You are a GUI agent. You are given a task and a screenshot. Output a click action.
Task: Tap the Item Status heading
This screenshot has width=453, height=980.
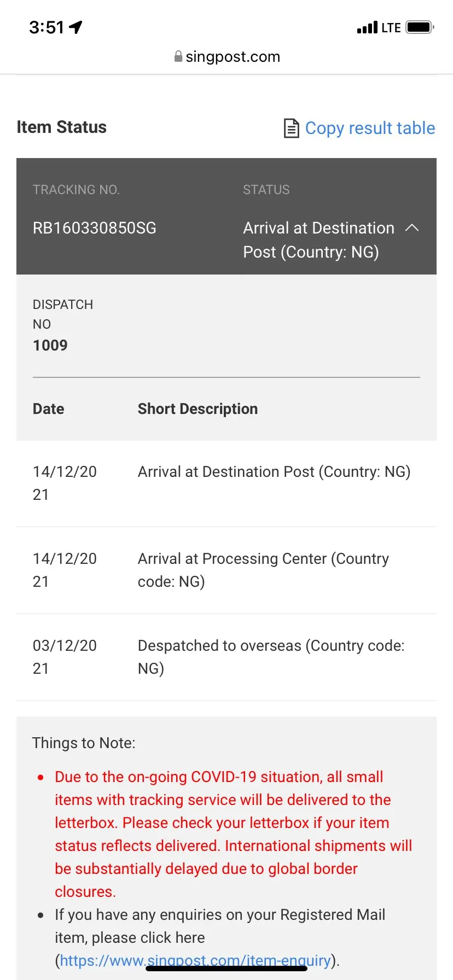point(62,127)
